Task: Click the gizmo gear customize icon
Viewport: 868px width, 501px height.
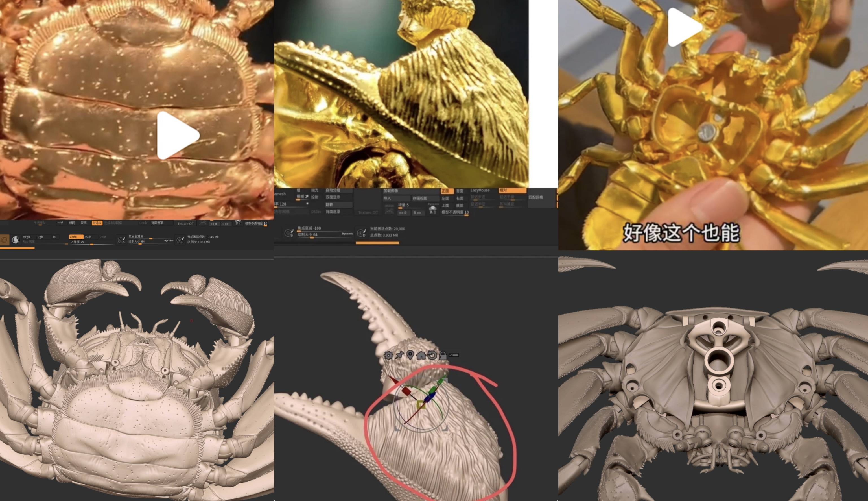Action: [x=388, y=355]
